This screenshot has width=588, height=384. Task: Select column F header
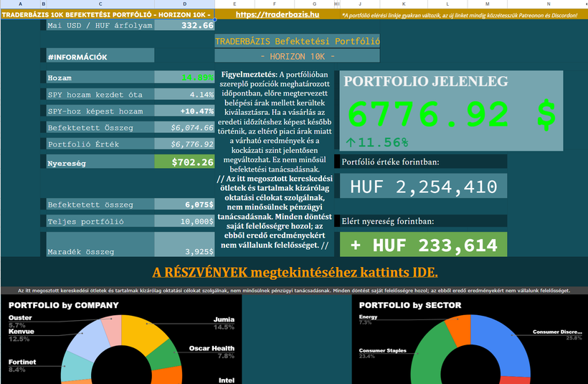click(x=275, y=4)
